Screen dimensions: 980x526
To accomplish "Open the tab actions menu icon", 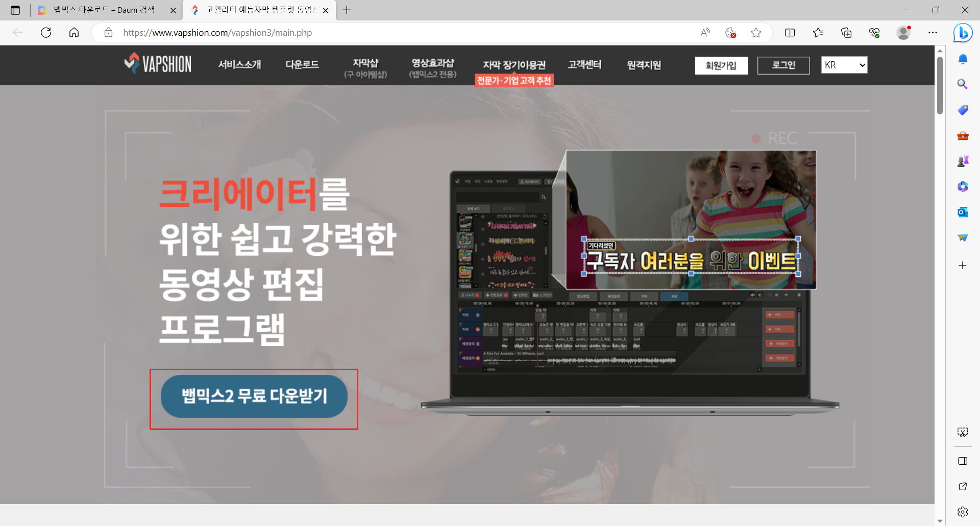I will (x=15, y=10).
